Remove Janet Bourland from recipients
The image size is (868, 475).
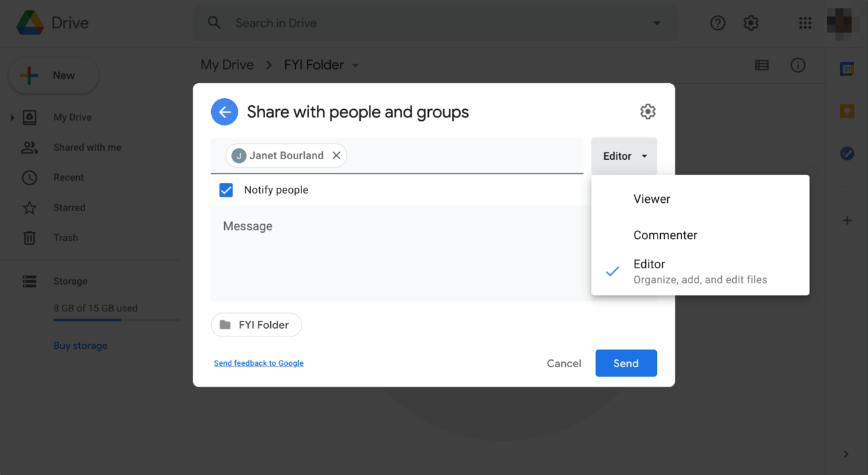point(337,155)
